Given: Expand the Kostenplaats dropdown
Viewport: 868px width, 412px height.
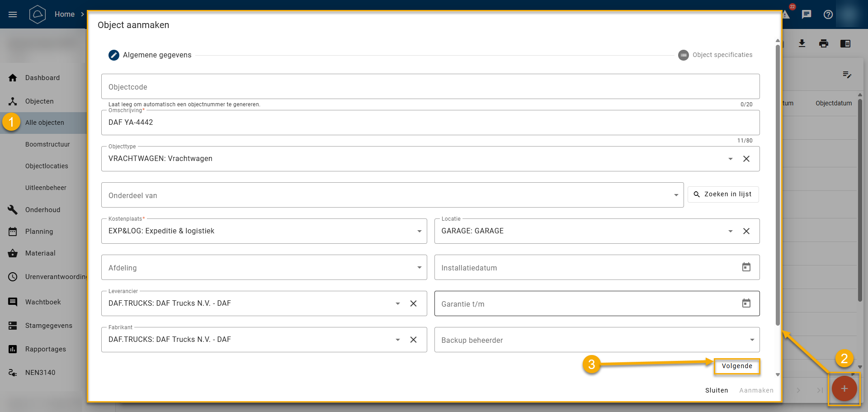Looking at the screenshot, I should point(419,231).
